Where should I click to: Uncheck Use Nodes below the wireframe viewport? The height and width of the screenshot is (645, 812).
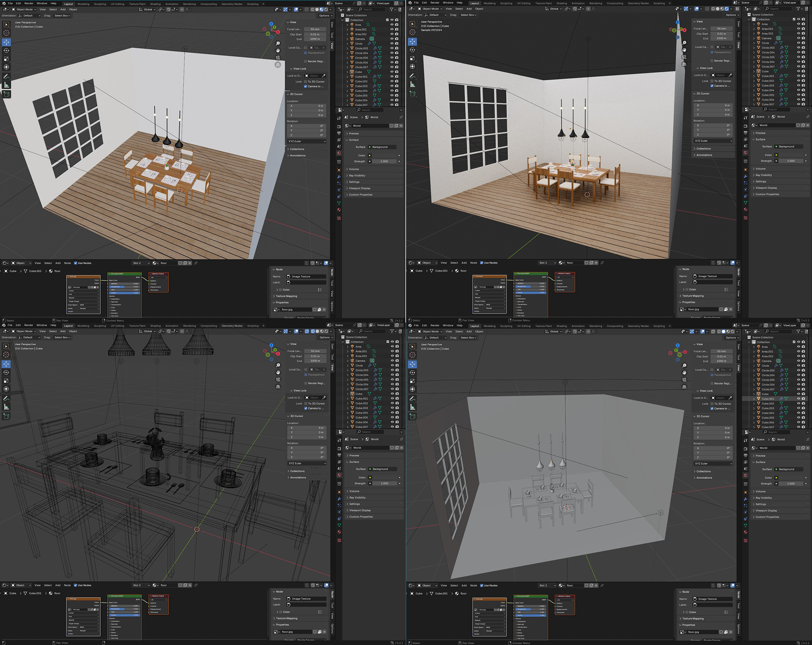coord(76,585)
